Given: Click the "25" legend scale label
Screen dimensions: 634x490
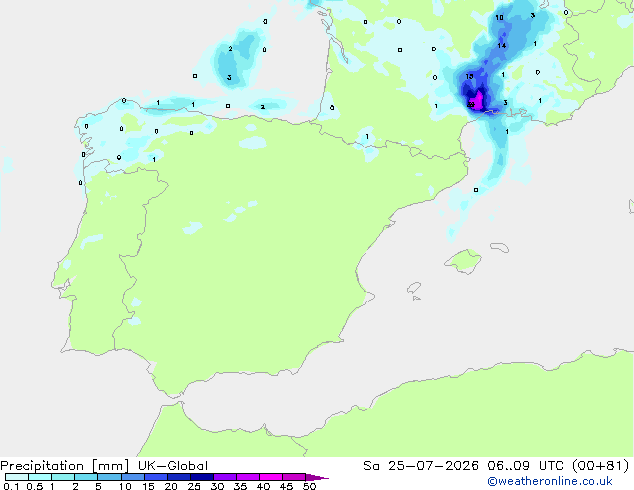Looking at the screenshot, I should [194, 486].
